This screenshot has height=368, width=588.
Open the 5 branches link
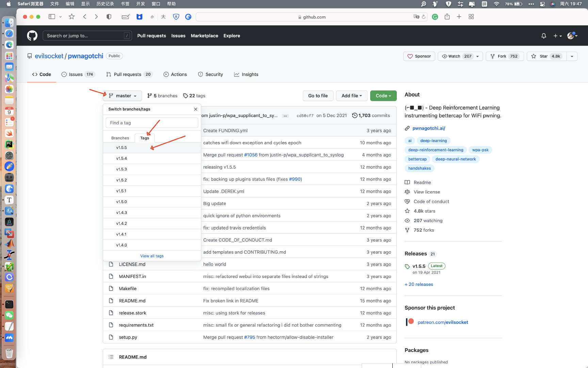[162, 96]
